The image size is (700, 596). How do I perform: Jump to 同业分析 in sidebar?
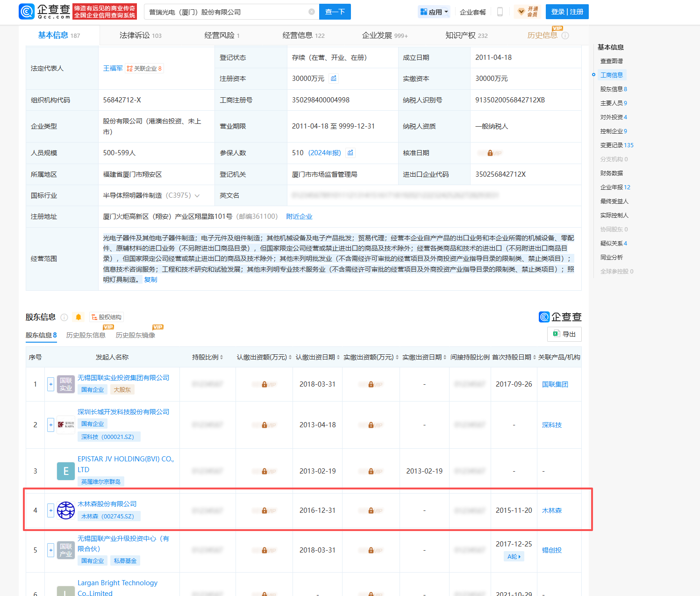click(x=612, y=257)
